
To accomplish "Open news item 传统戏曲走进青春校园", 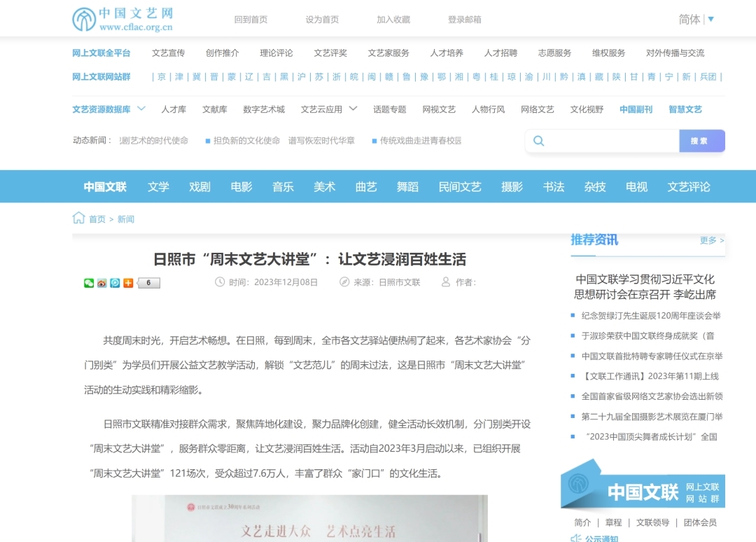I will (421, 140).
